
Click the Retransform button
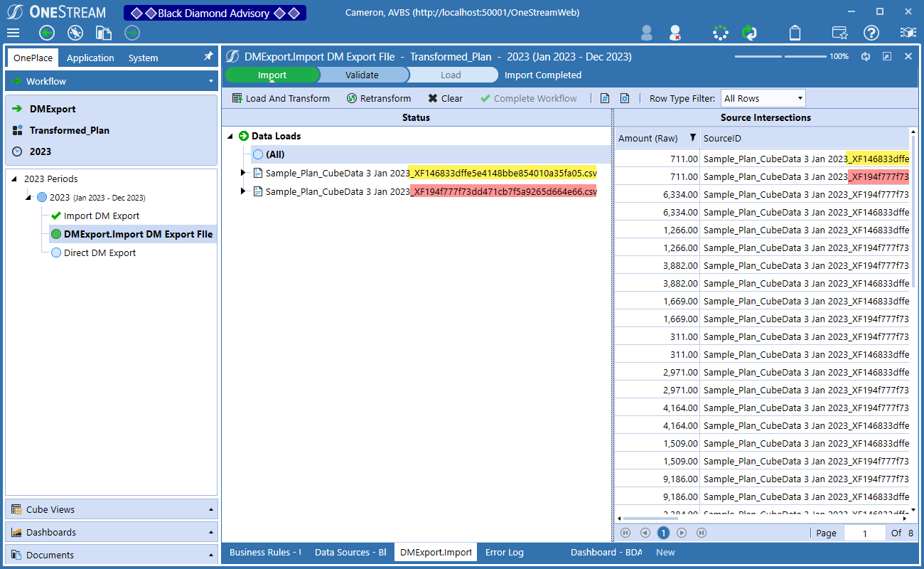click(x=379, y=98)
